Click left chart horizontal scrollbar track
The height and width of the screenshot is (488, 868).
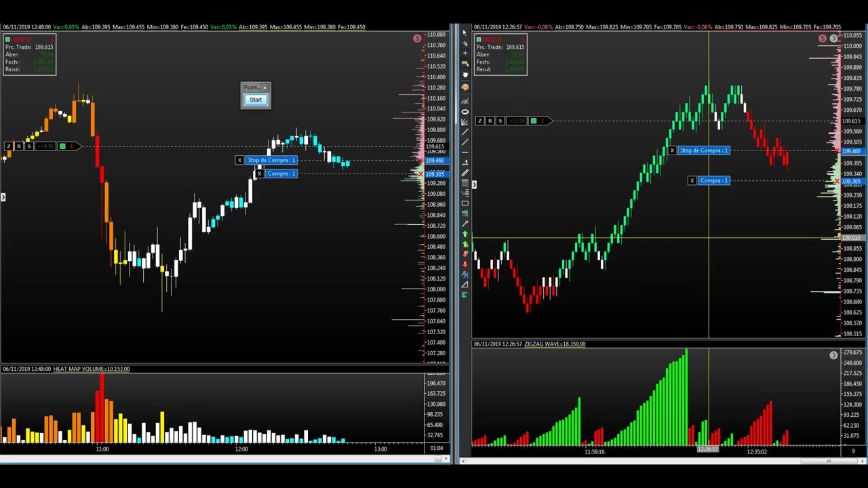(x=217, y=460)
